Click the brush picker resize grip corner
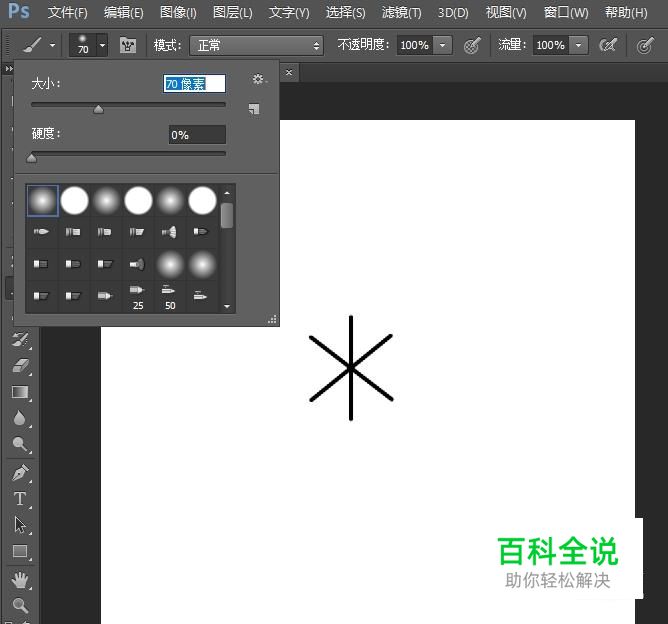The image size is (668, 624). [273, 319]
